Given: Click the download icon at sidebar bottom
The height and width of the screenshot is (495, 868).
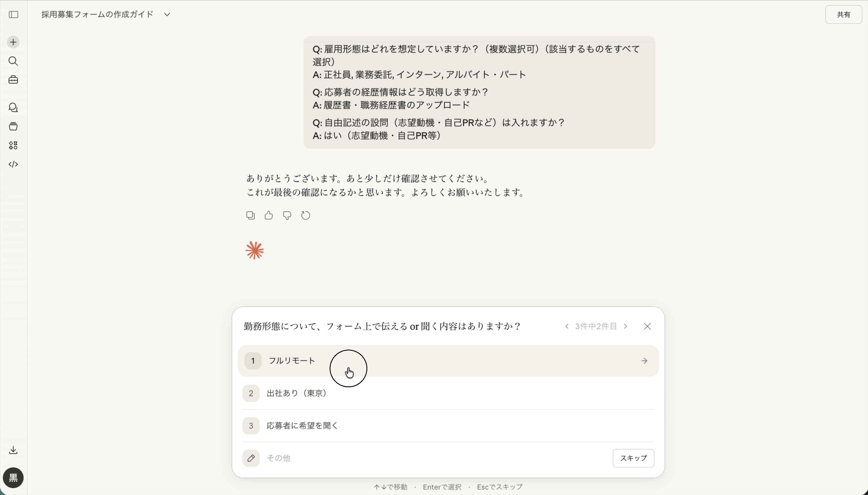Looking at the screenshot, I should click(13, 450).
